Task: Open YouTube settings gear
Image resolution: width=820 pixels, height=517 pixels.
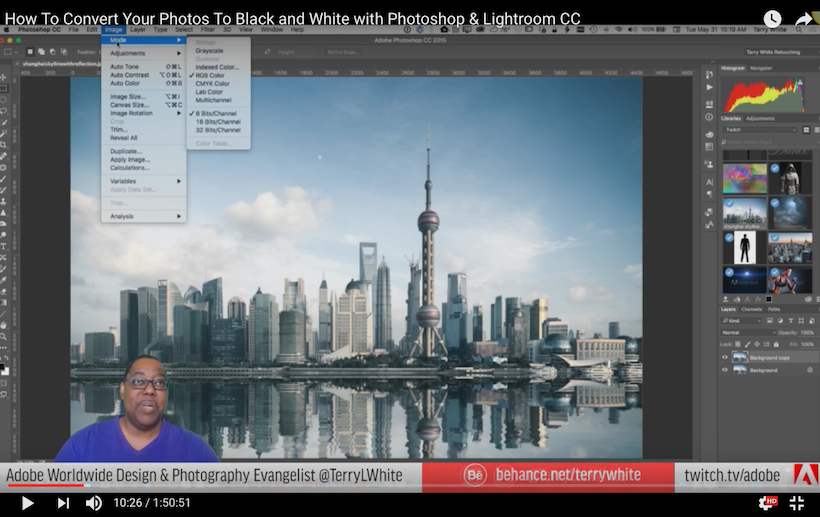Action: pos(767,503)
